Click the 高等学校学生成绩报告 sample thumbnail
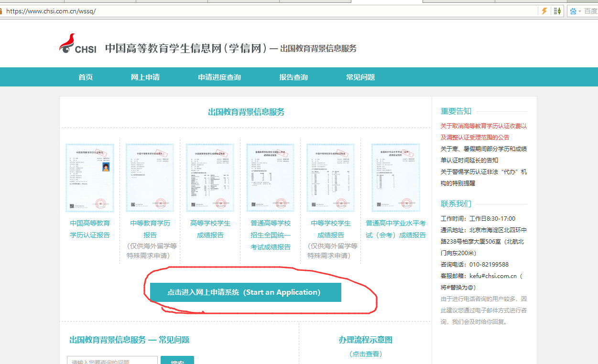This screenshot has height=364, width=598. click(210, 178)
